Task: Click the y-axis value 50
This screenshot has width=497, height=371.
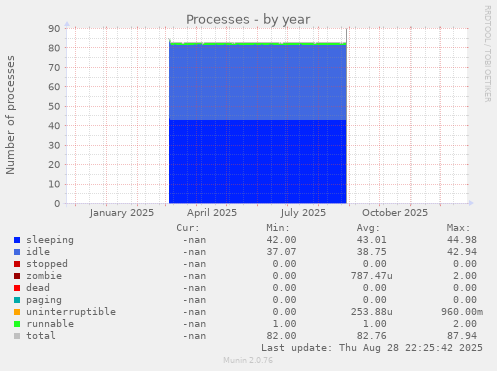Action: pos(54,106)
